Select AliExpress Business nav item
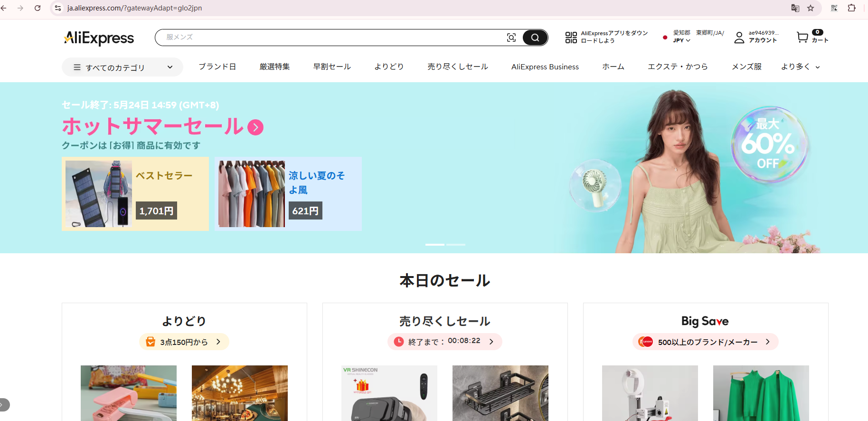Image resolution: width=868 pixels, height=421 pixels. (x=545, y=67)
